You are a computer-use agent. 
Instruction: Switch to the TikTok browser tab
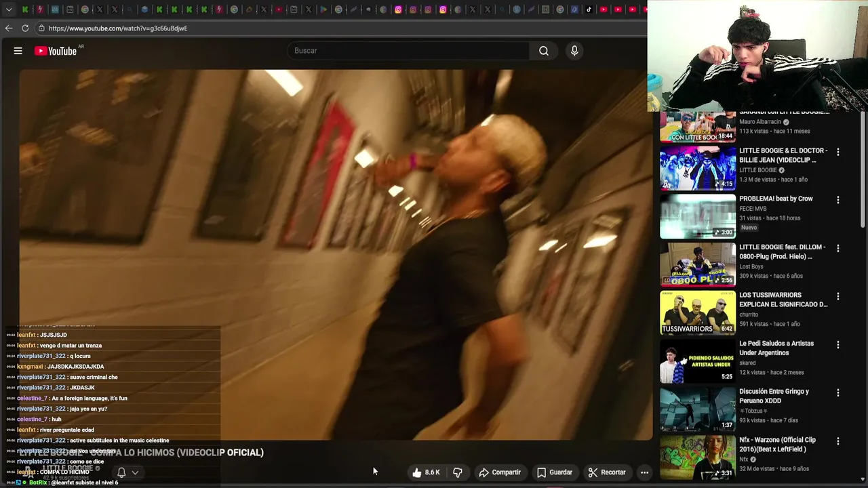[589, 9]
